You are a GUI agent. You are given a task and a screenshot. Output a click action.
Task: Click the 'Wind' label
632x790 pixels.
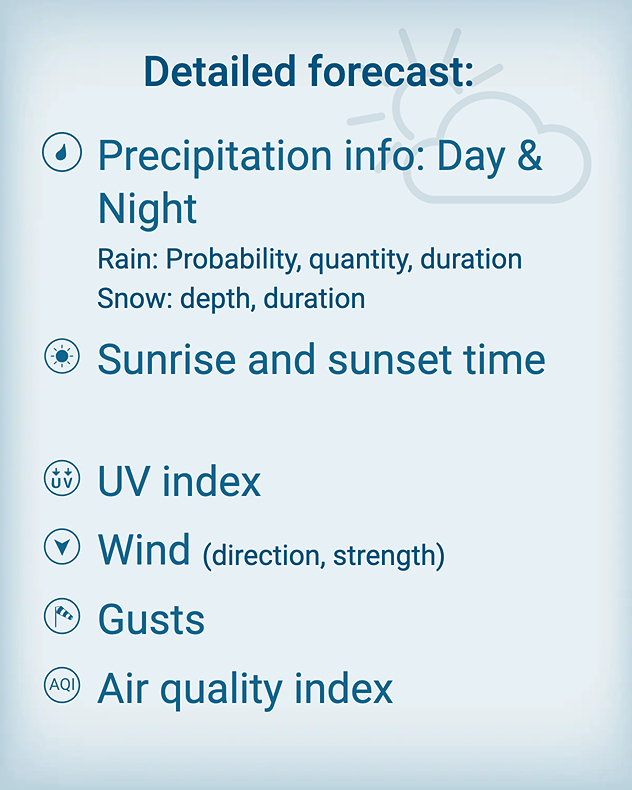(144, 549)
